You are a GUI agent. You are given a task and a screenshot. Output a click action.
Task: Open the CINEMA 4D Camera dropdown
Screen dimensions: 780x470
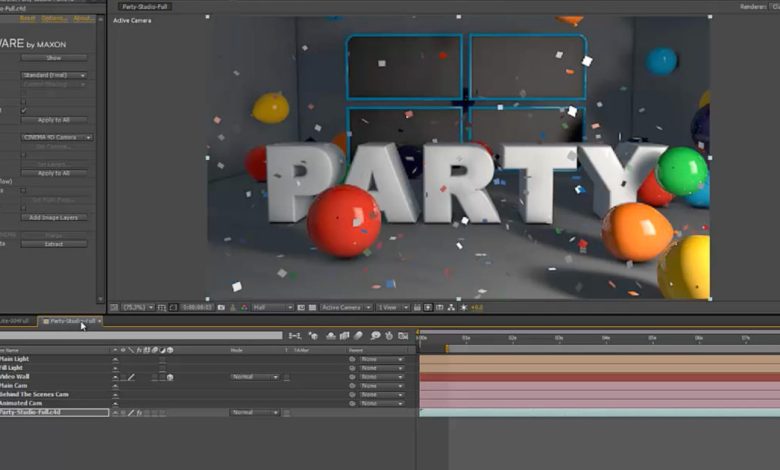[x=58, y=137]
